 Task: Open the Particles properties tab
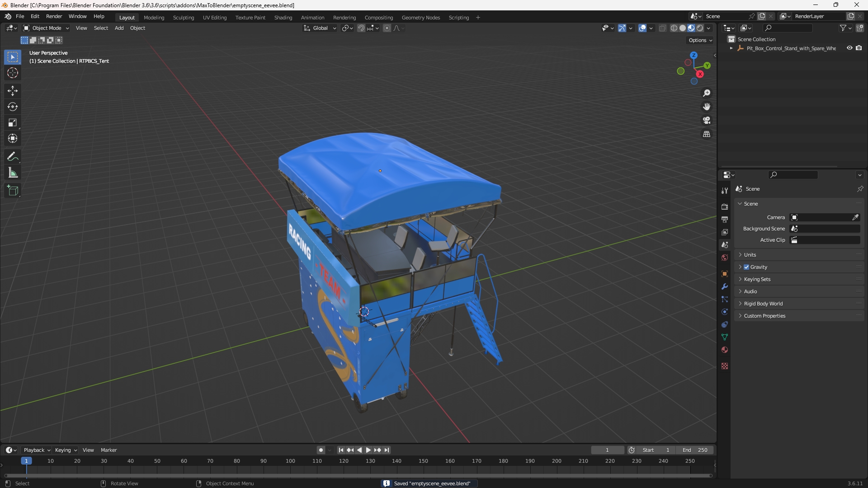click(725, 299)
